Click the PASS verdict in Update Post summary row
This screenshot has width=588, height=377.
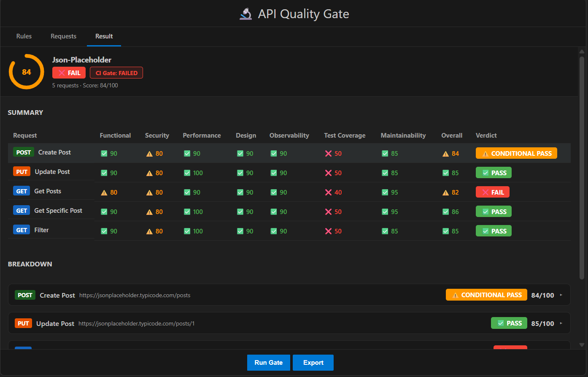[494, 173]
